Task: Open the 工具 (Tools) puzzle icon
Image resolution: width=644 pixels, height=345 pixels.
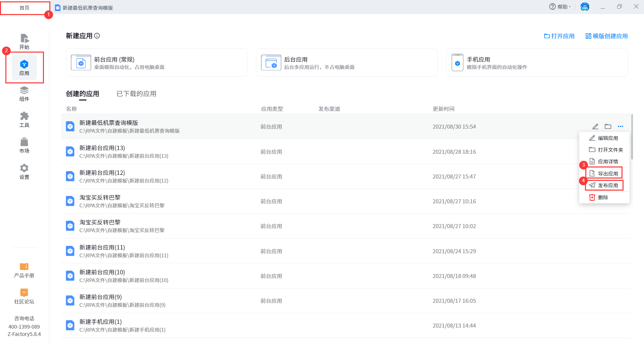Action: point(24,120)
